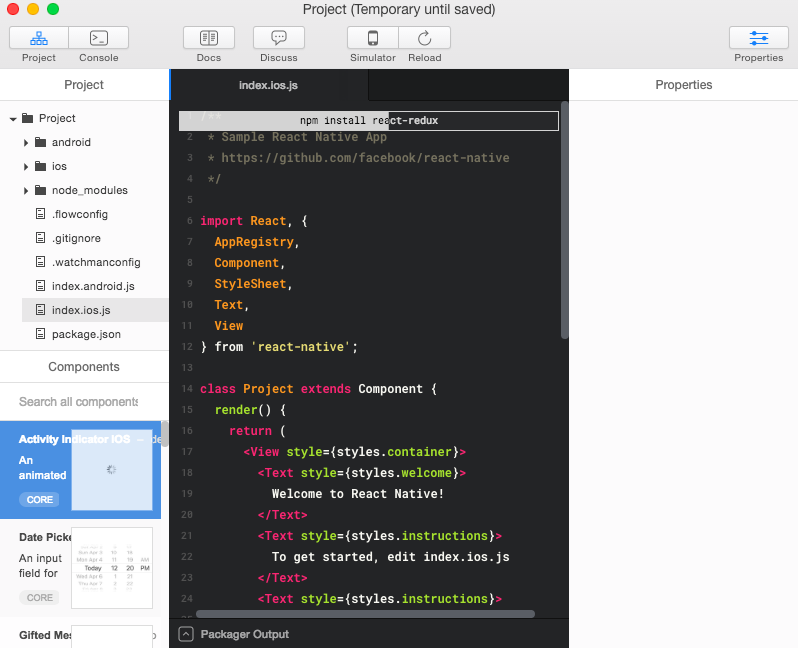
Task: Click the package.json file icon
Action: 40,334
